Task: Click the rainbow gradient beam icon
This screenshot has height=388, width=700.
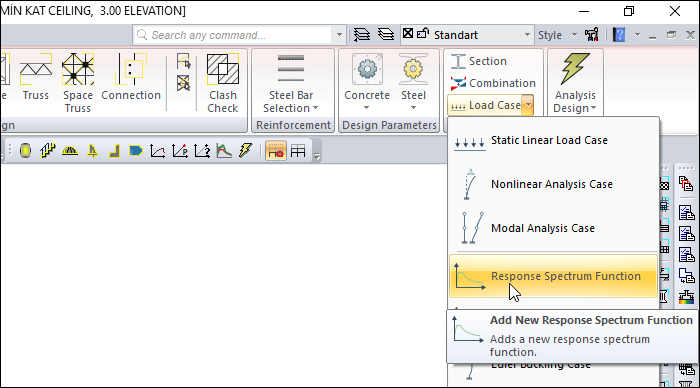Action: click(686, 297)
